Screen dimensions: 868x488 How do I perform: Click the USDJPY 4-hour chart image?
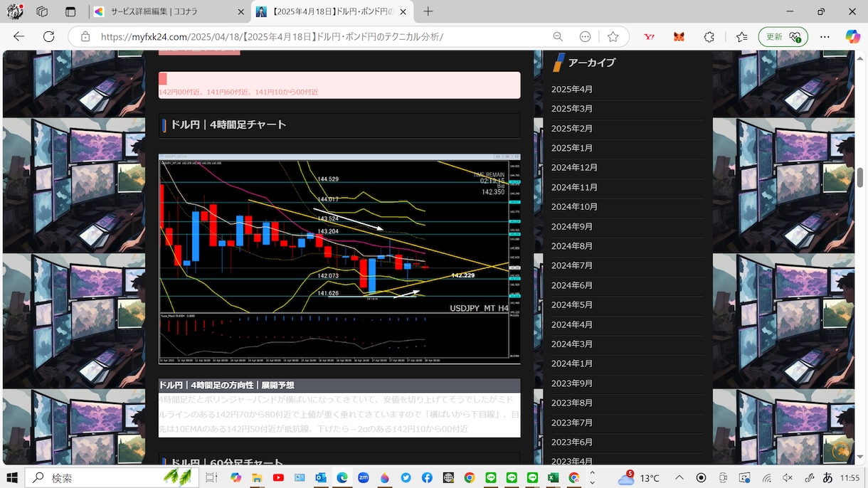339,259
